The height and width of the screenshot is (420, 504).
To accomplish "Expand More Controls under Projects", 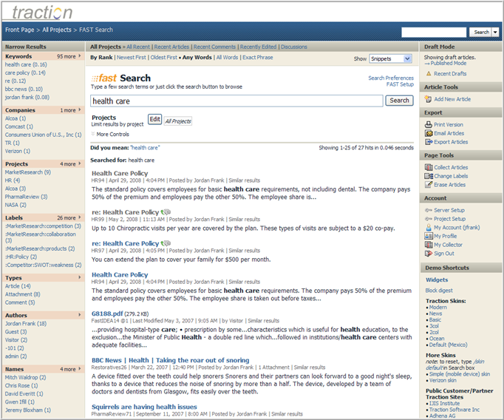I will (94, 134).
